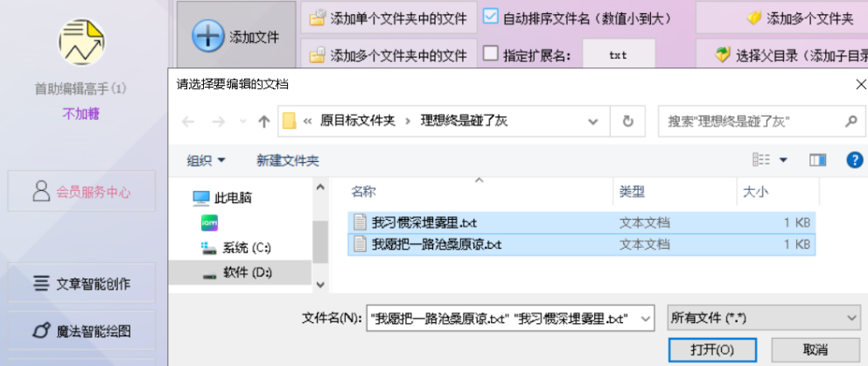Screen dimensions: 868x366
Task: Select 软件 (D:) drive in tree
Action: [x=241, y=272]
